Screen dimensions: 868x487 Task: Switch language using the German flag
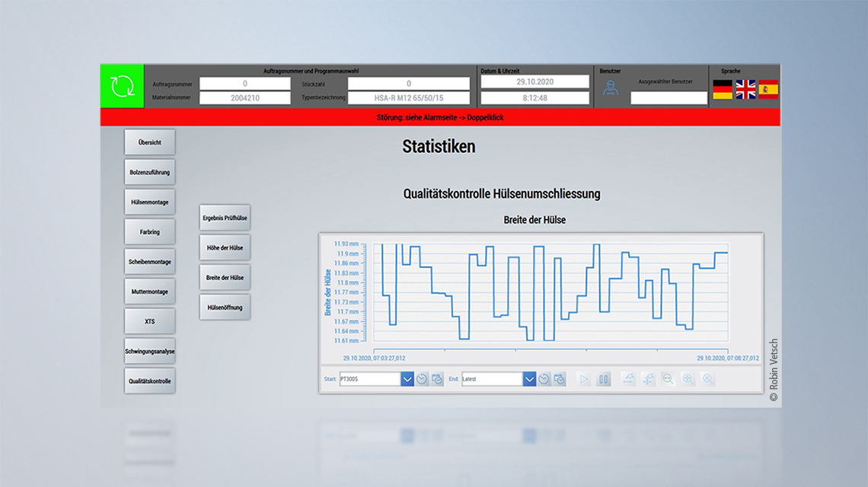[722, 90]
